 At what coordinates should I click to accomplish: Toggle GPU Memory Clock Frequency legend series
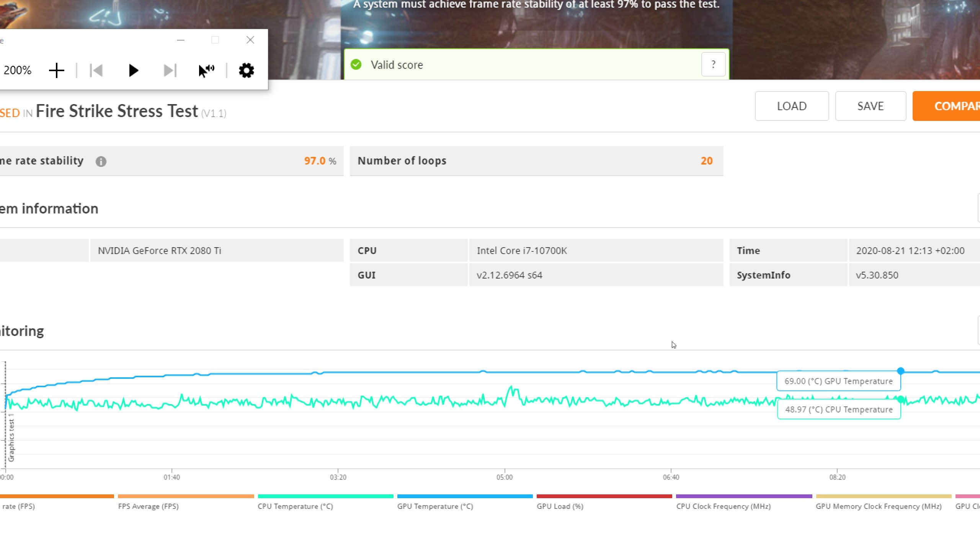click(x=884, y=502)
